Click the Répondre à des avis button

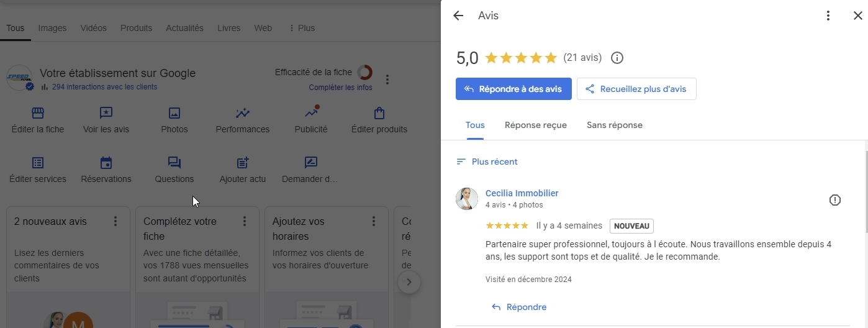pyautogui.click(x=513, y=89)
